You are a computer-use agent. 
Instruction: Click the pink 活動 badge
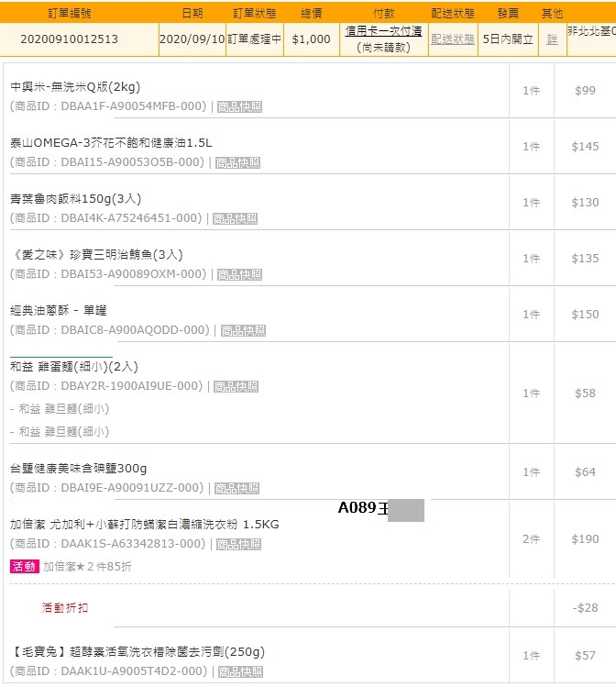(24, 567)
